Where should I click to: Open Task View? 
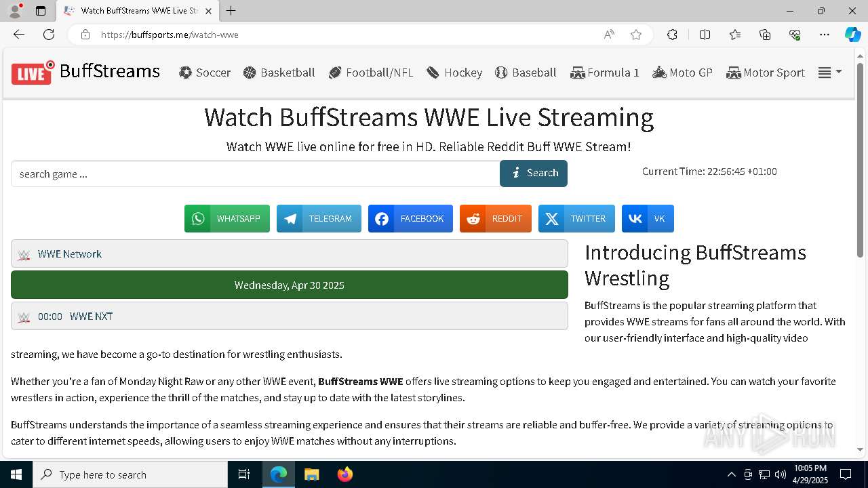coord(244,474)
